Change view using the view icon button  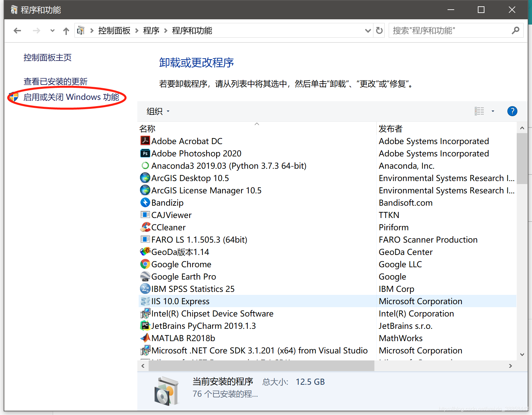(479, 111)
